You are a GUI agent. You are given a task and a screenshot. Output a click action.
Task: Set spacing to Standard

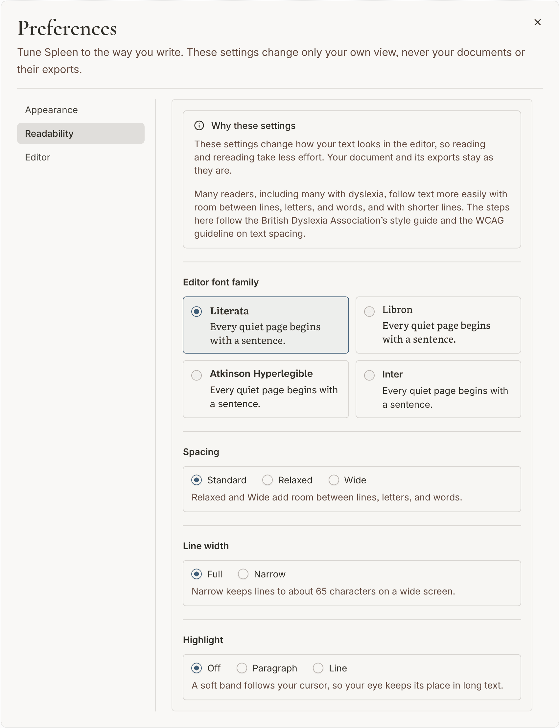[197, 480]
